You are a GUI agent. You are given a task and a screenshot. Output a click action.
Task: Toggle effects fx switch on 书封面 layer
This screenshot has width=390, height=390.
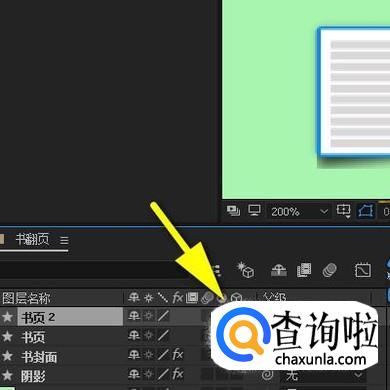pyautogui.click(x=178, y=355)
